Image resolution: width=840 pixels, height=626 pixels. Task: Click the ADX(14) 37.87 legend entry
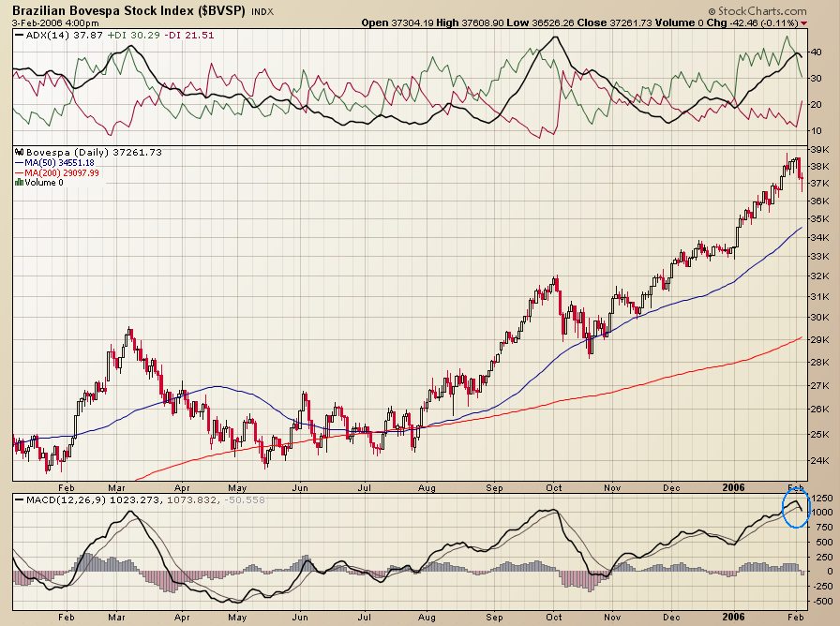pos(59,36)
